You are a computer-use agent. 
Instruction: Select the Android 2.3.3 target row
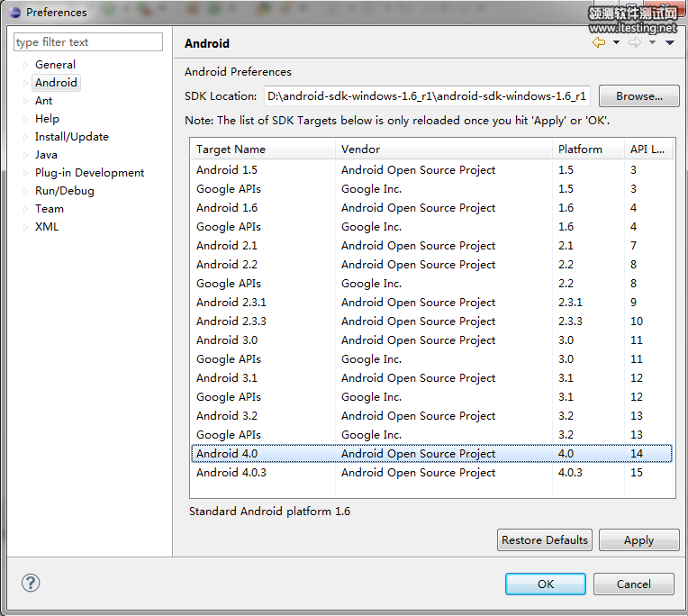pos(431,321)
